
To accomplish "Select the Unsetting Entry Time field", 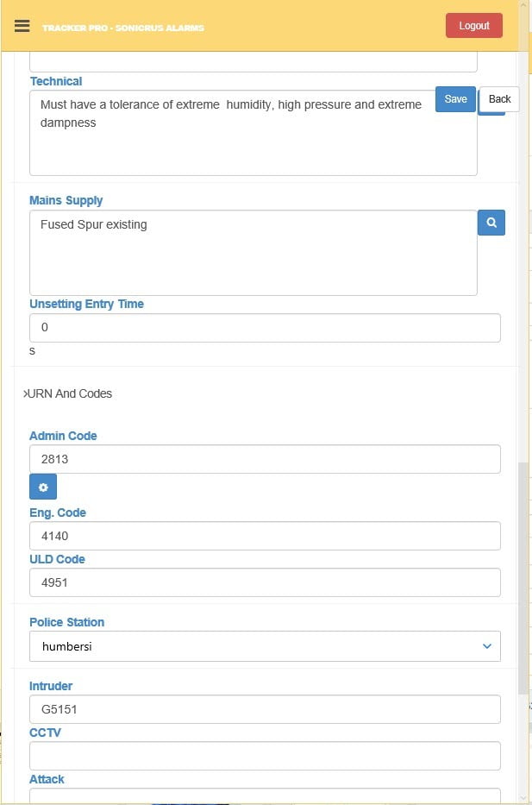I will [265, 328].
